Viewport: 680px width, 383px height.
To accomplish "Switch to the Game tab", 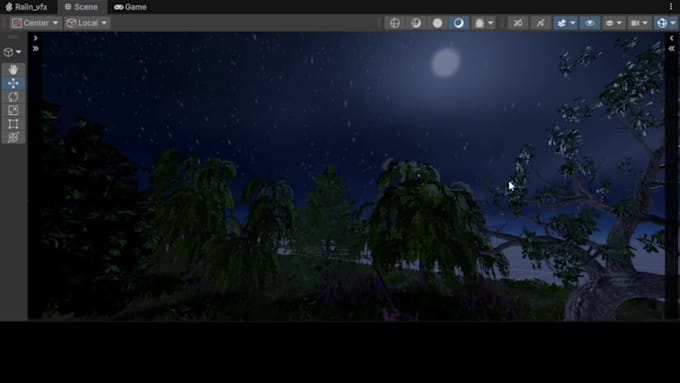I will (x=130, y=7).
